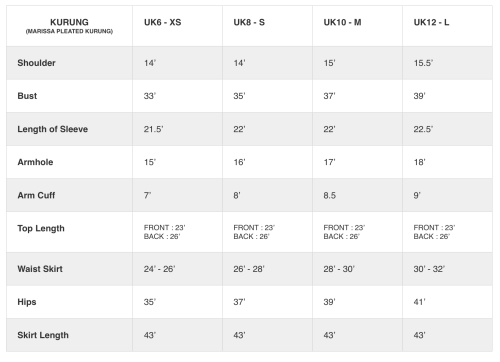
Task: Select the 41' hips value
Action: [419, 302]
